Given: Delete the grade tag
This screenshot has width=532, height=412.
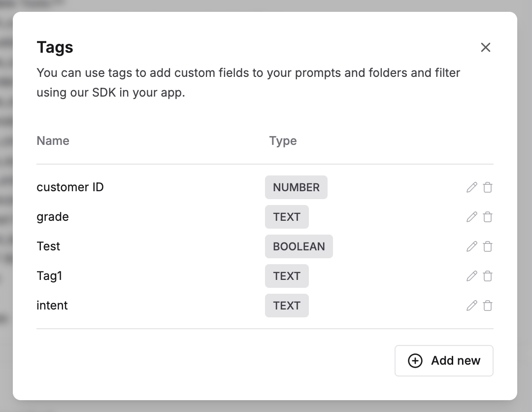Looking at the screenshot, I should point(488,217).
